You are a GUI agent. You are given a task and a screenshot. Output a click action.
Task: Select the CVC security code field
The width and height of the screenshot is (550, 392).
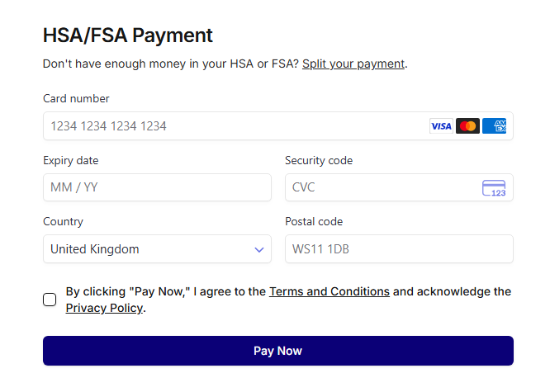(380, 187)
